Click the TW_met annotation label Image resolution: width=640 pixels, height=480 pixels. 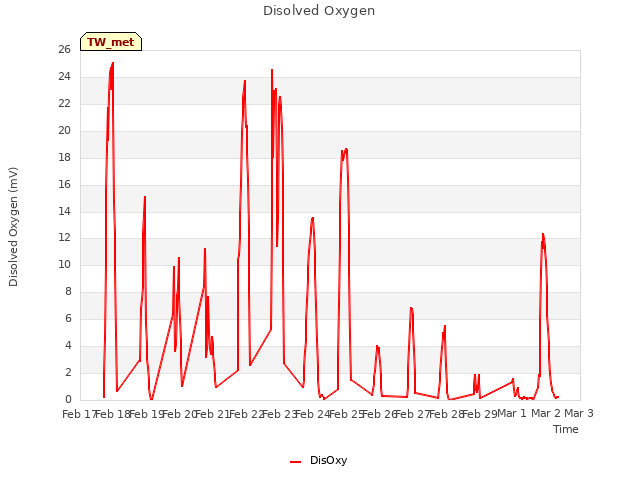[x=111, y=42]
